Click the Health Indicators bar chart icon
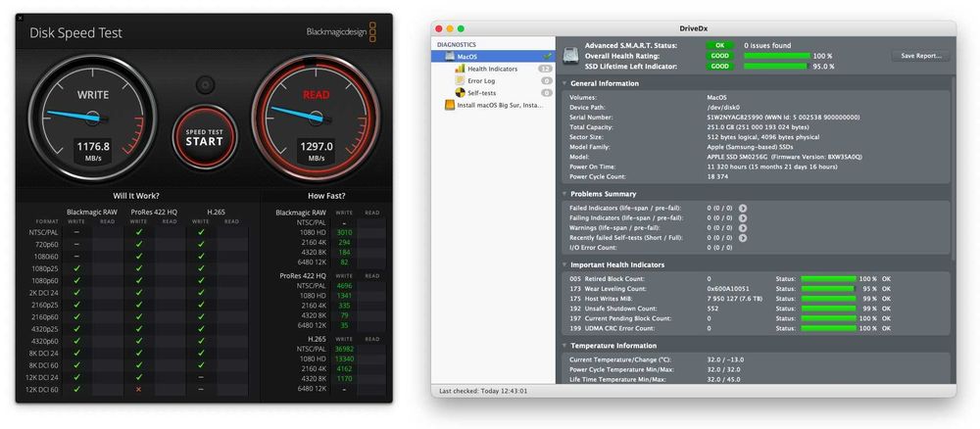980x429 pixels. coord(460,69)
